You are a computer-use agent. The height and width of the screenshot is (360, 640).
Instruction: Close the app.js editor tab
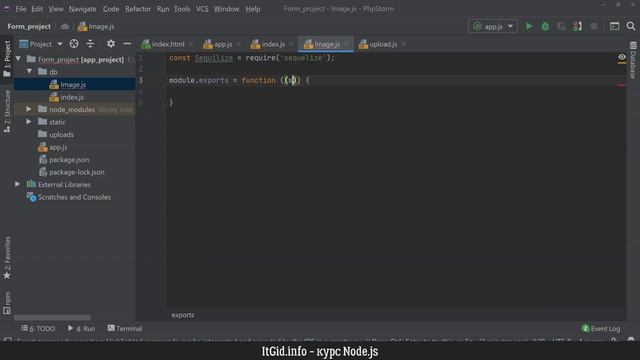coord(238,44)
